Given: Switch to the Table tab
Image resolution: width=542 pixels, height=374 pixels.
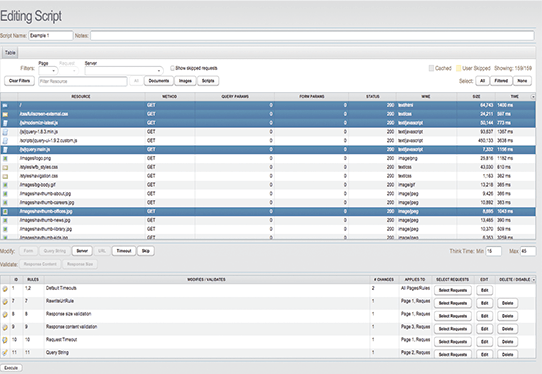Looking at the screenshot, I should [10, 53].
